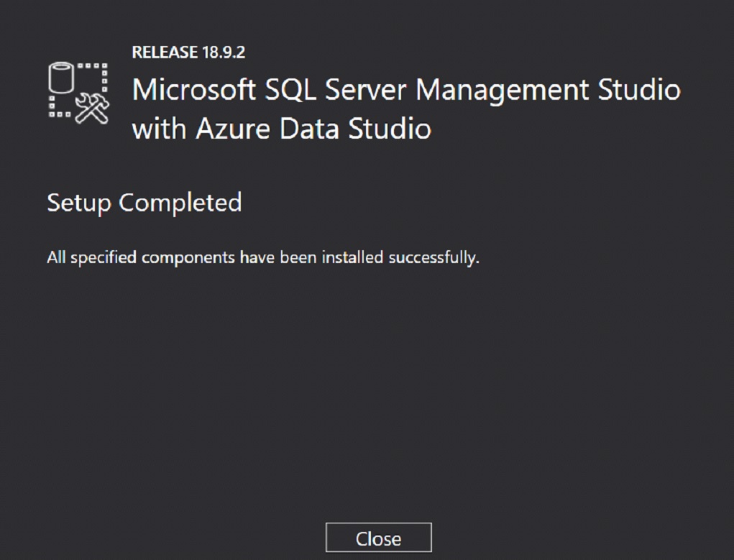This screenshot has height=560, width=734.
Task: Click the Setup Completed heading
Action: [x=144, y=203]
